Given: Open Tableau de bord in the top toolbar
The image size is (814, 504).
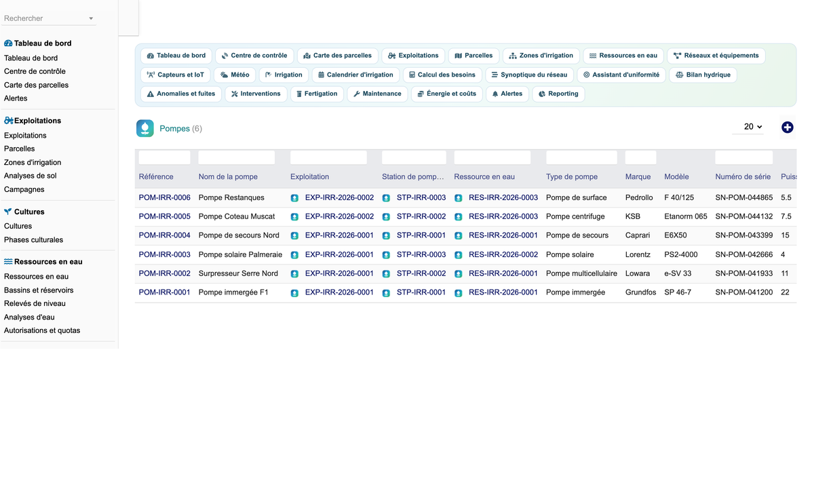Looking at the screenshot, I should (176, 56).
